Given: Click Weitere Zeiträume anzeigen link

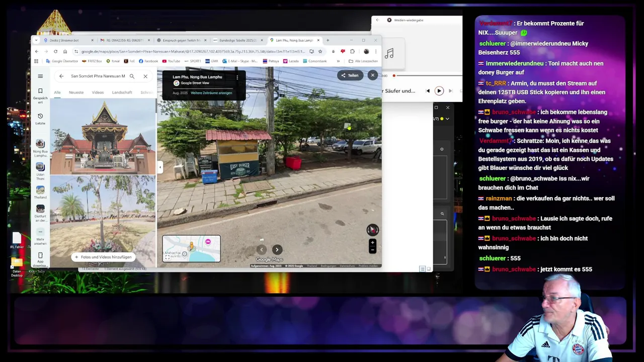Looking at the screenshot, I should (x=211, y=93).
